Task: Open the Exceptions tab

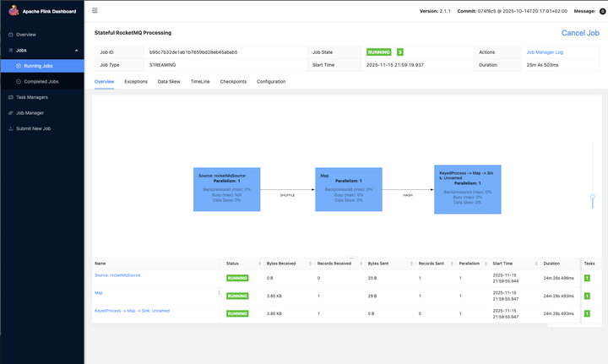Action: pos(136,81)
